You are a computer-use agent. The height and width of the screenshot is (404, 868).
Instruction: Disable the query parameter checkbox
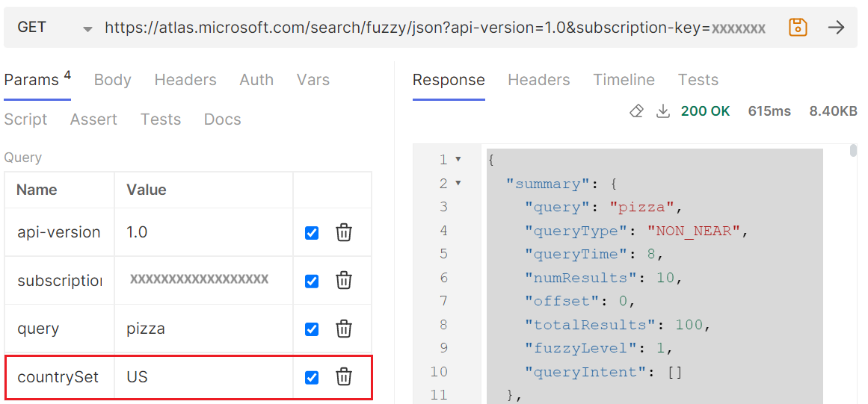[x=312, y=329]
